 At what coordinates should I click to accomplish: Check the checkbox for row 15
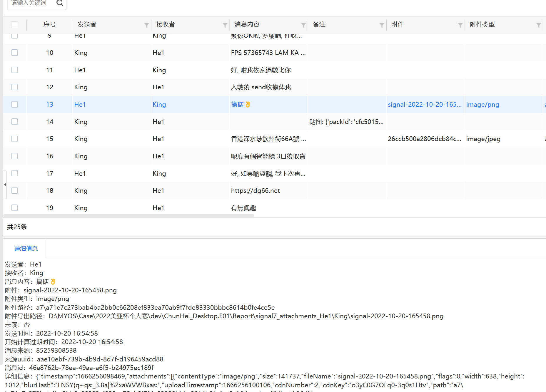pyautogui.click(x=14, y=139)
